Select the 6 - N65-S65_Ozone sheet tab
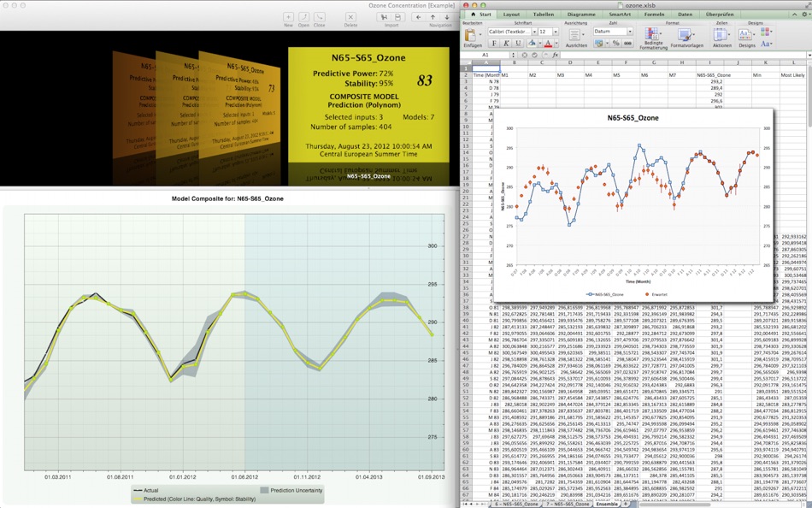This screenshot has height=508, width=812. pos(517,504)
